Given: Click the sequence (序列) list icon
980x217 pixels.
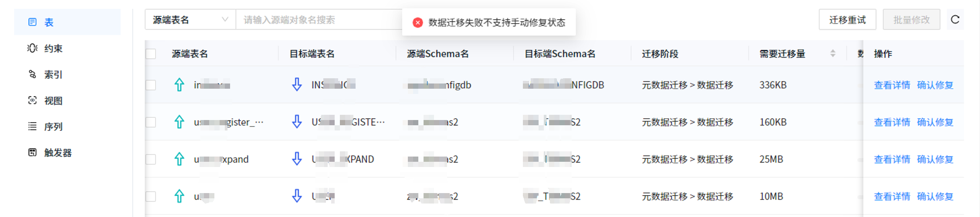Looking at the screenshot, I should pyautogui.click(x=32, y=127).
